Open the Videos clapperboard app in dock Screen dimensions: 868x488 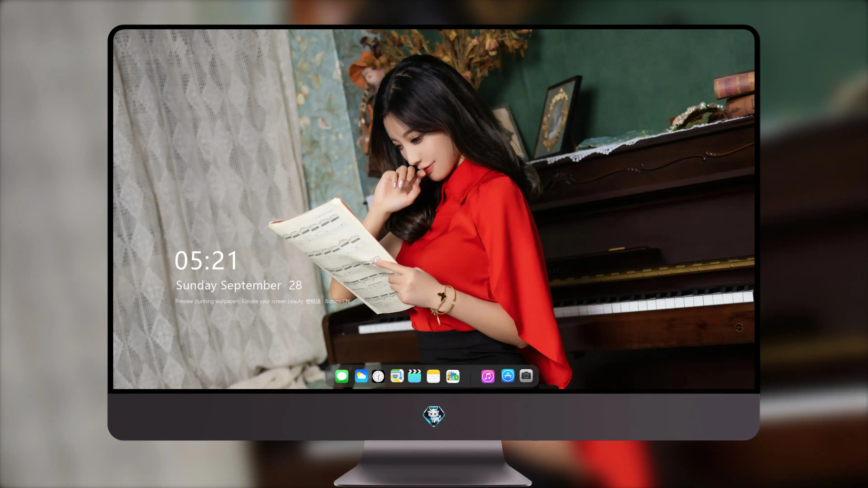415,376
